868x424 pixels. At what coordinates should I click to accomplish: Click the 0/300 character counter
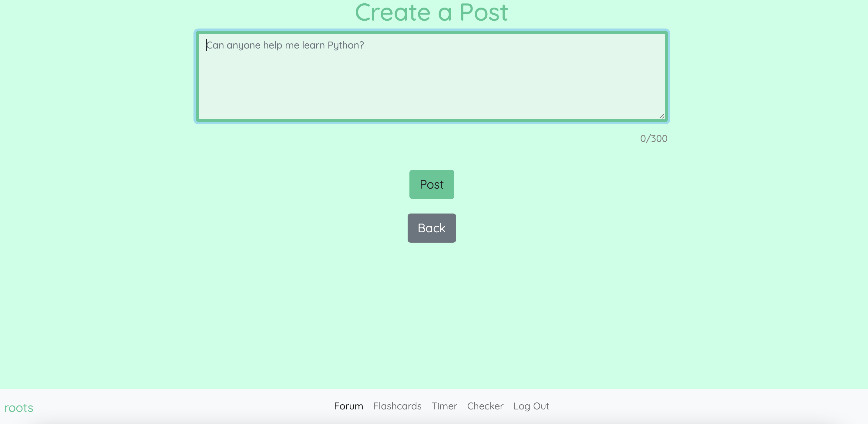click(x=653, y=139)
